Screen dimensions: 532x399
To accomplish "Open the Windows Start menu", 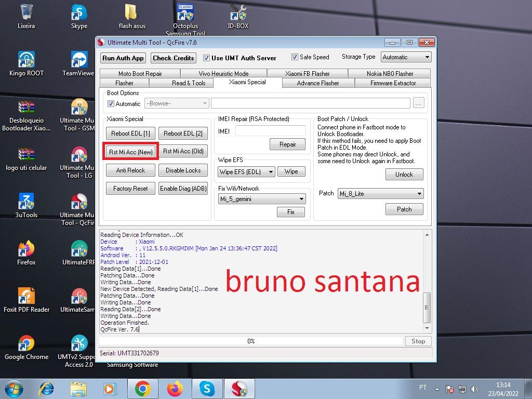I will [x=14, y=389].
